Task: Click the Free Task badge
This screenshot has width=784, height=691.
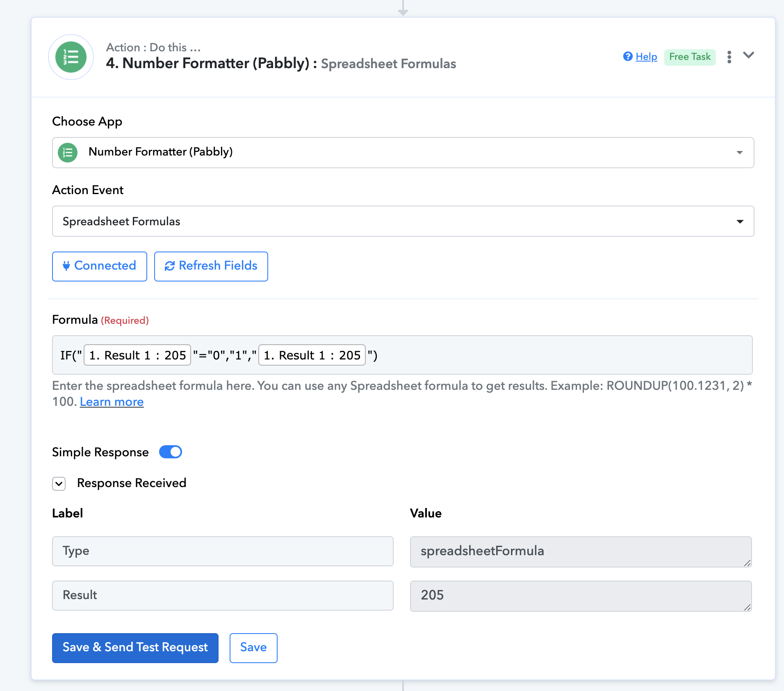Action: pos(690,57)
